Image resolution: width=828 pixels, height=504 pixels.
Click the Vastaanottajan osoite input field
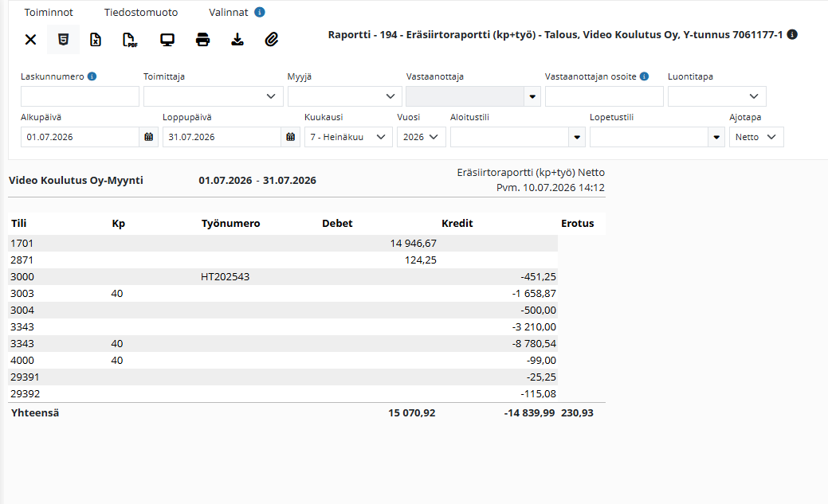604,96
